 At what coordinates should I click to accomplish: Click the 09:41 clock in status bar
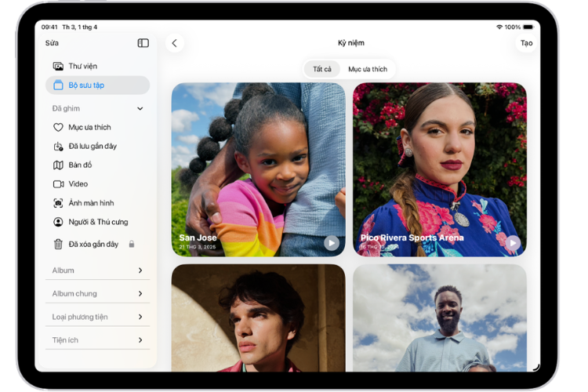click(49, 27)
